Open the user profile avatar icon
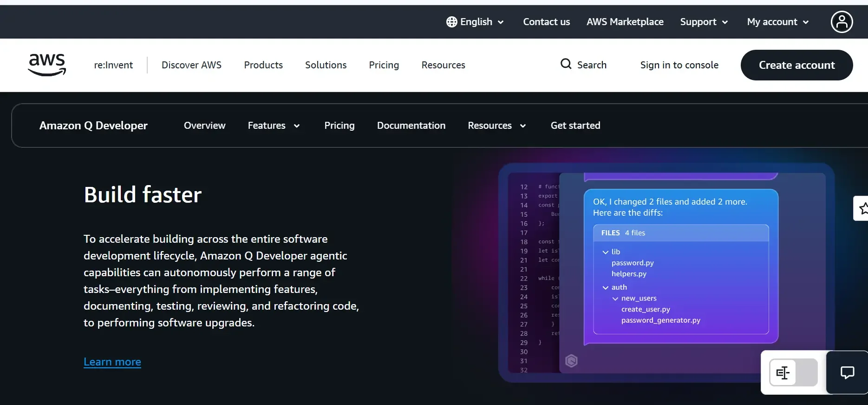 (842, 22)
